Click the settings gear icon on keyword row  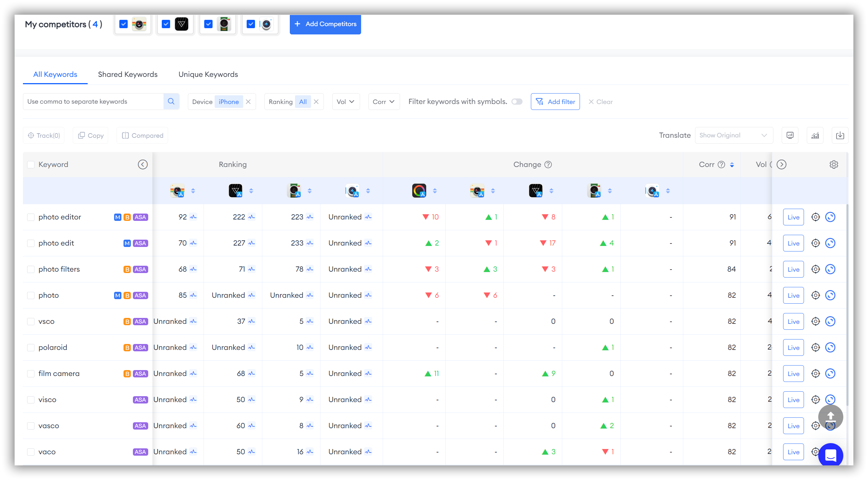pyautogui.click(x=815, y=217)
